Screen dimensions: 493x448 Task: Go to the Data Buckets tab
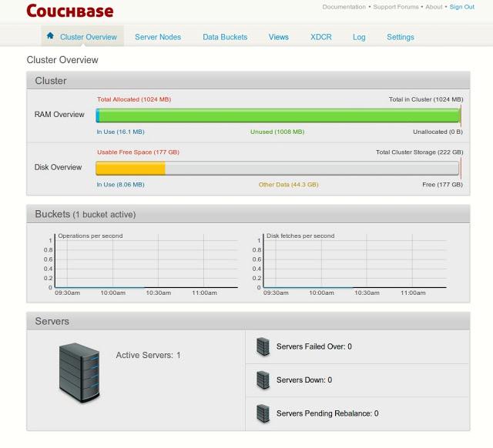tap(225, 37)
